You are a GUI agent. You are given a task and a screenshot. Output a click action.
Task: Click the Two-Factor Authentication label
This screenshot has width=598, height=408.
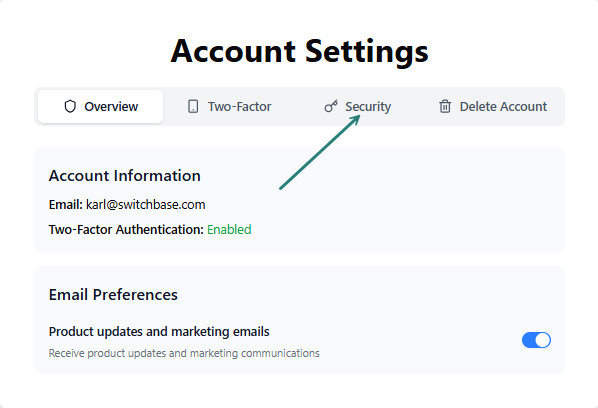pyautogui.click(x=126, y=230)
